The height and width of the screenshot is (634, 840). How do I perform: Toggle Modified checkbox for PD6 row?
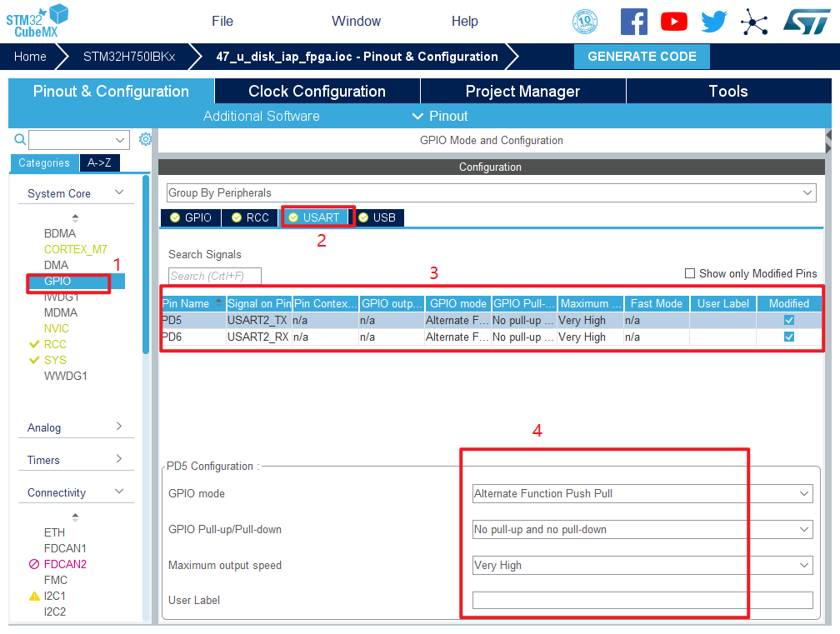pyautogui.click(x=788, y=337)
